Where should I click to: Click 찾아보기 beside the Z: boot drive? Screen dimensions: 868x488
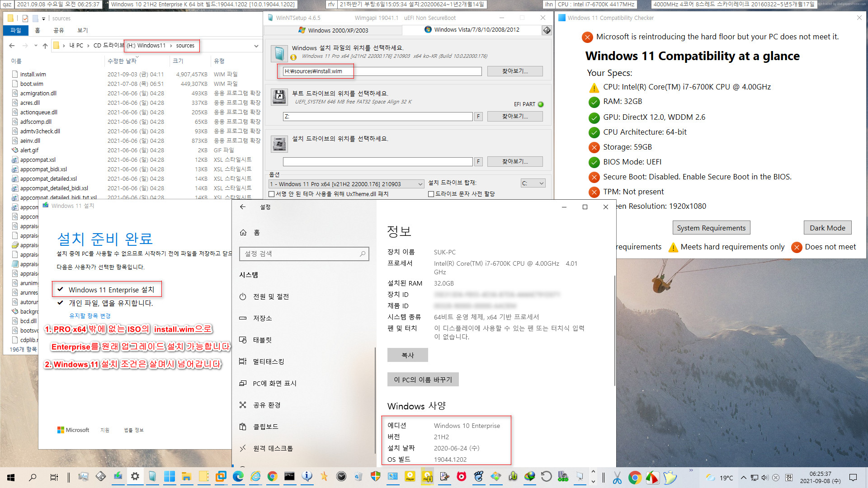tap(515, 117)
